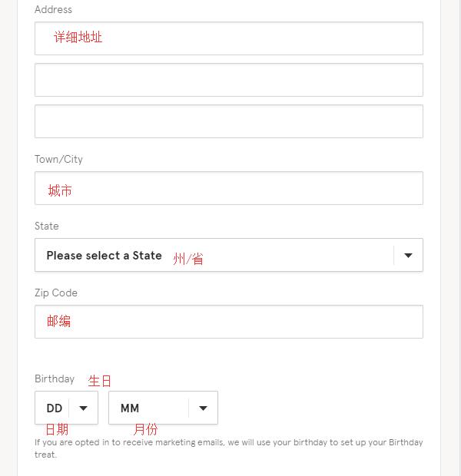This screenshot has width=461, height=476.
Task: Click the State field label
Action: click(x=47, y=226)
